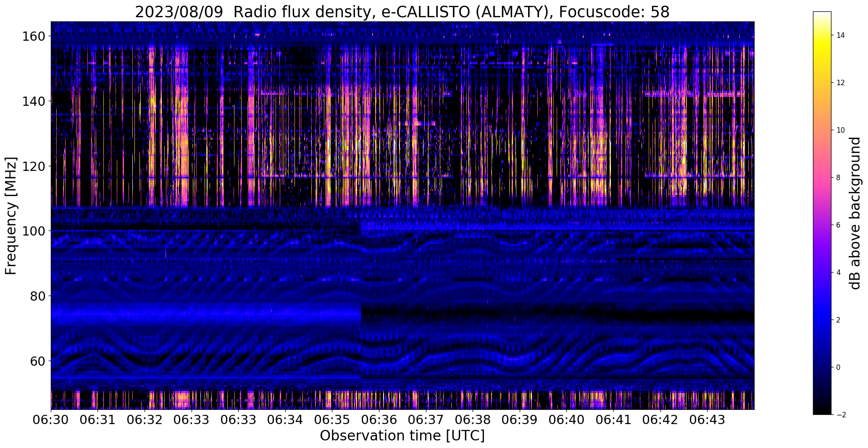Click the colorbar tick label 6
Viewport: 868px width, 448px height.
pyautogui.click(x=839, y=225)
